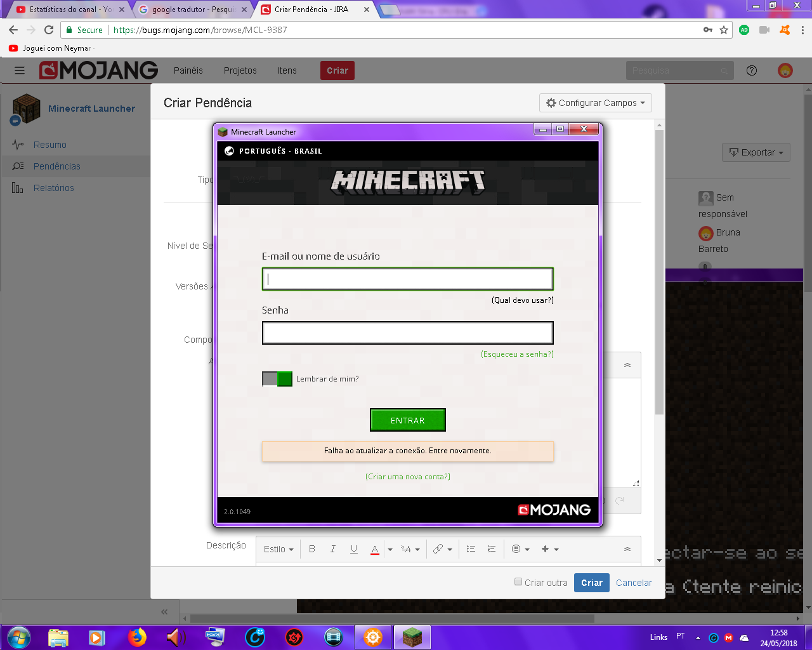The width and height of the screenshot is (812, 650).
Task: Click the saved-password key icon in the address bar
Action: (708, 30)
